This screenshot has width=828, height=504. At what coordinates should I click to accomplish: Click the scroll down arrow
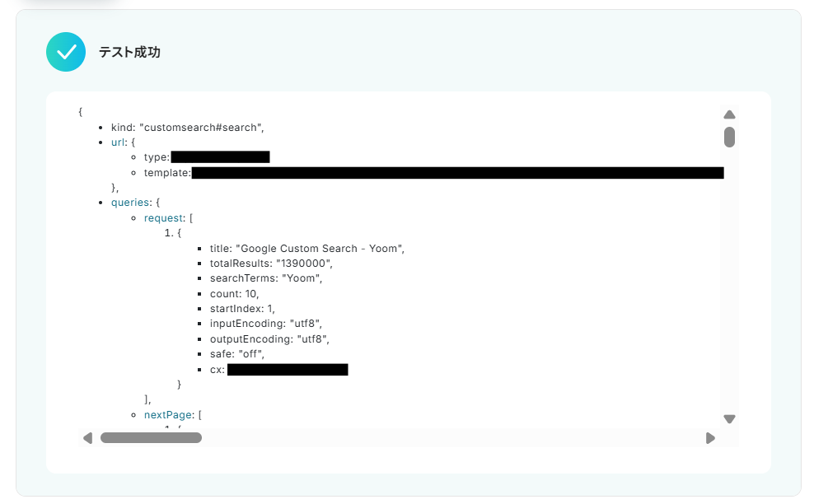tap(729, 419)
